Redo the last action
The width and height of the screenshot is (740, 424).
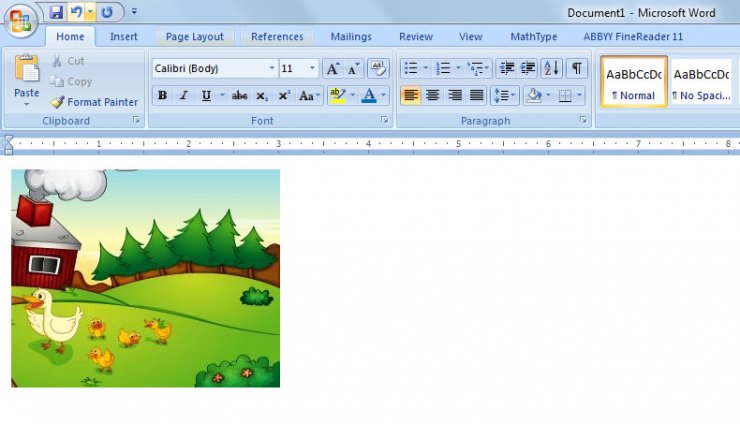pos(107,12)
